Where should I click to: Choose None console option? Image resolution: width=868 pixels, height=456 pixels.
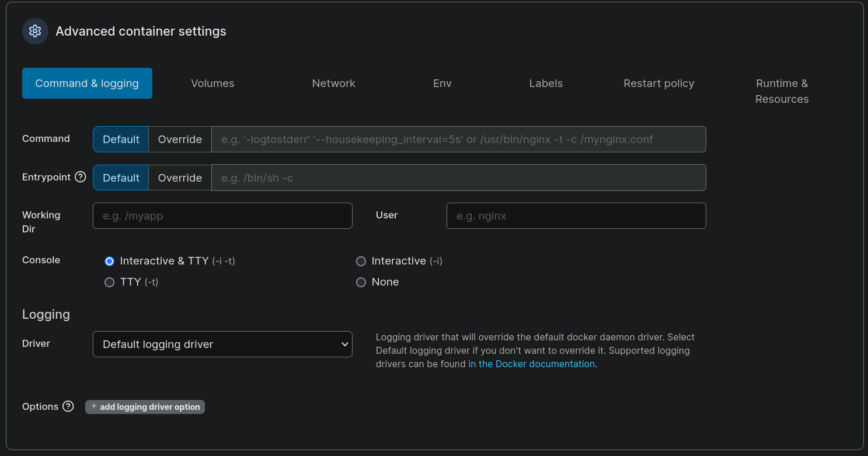tap(361, 282)
